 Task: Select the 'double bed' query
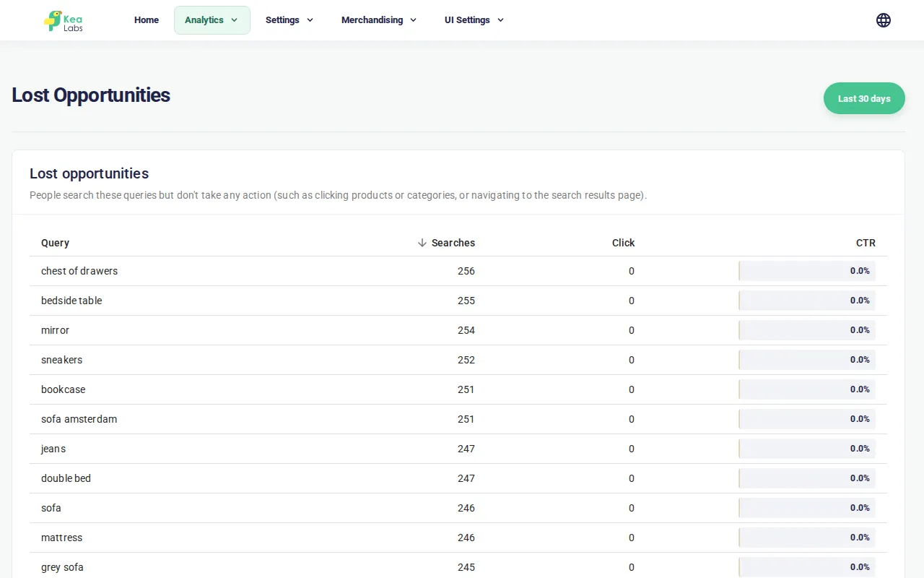[66, 478]
